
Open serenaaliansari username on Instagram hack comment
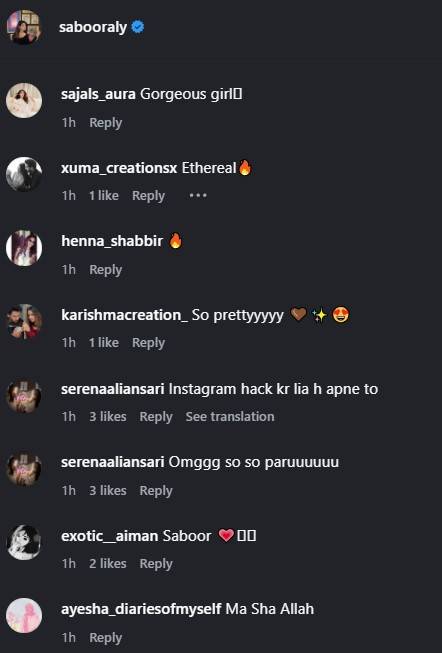(x=112, y=389)
